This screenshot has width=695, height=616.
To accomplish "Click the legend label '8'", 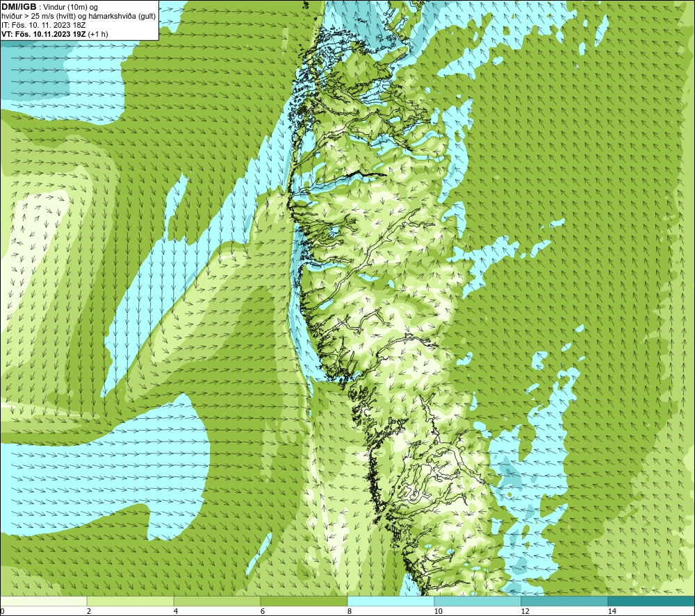I will point(350,611).
